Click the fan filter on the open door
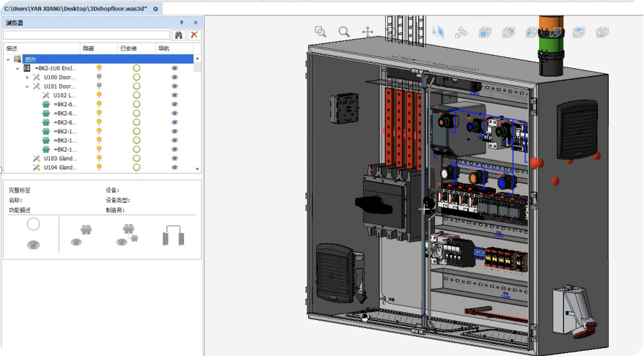Viewport: 644px width, 356px height. (x=334, y=273)
